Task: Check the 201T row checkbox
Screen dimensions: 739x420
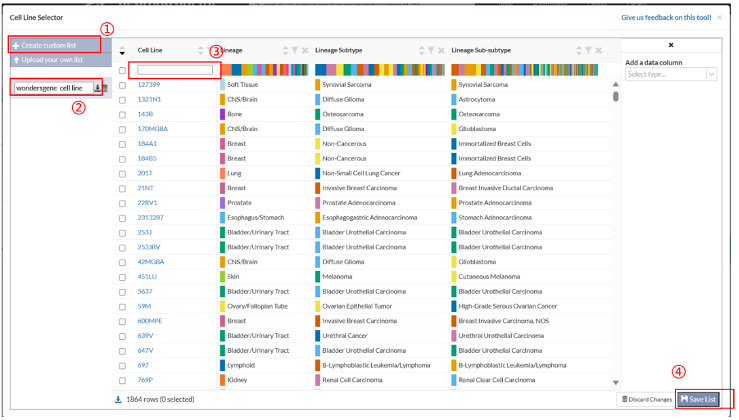Action: pyautogui.click(x=123, y=173)
